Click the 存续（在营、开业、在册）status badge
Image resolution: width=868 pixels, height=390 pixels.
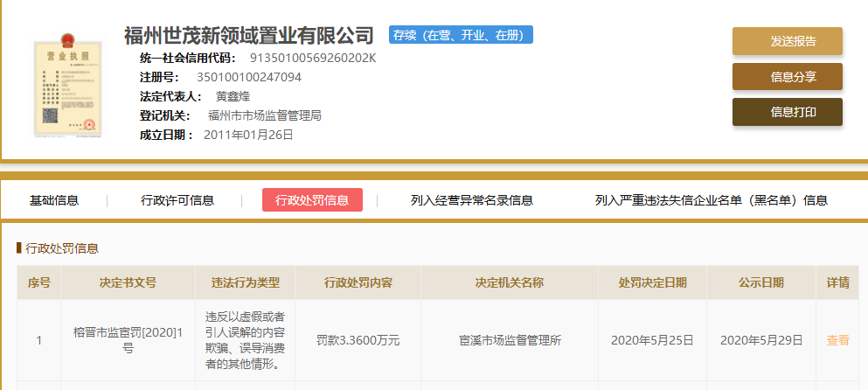point(461,35)
